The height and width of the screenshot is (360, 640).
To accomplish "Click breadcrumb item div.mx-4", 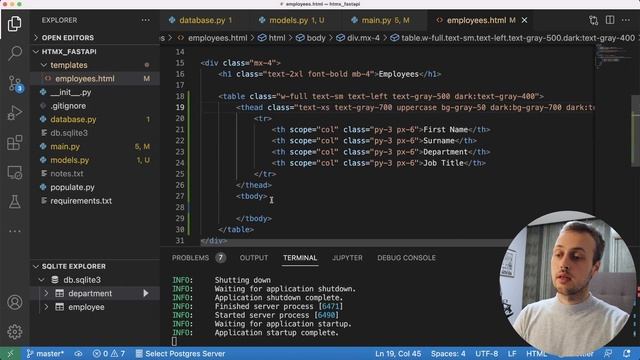I will [x=358, y=38].
